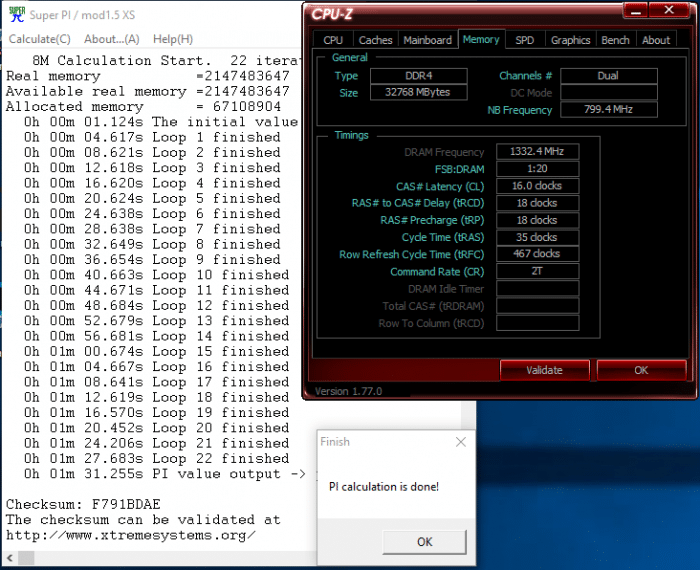Click 'PI calculation is done!' message text

pos(384,487)
